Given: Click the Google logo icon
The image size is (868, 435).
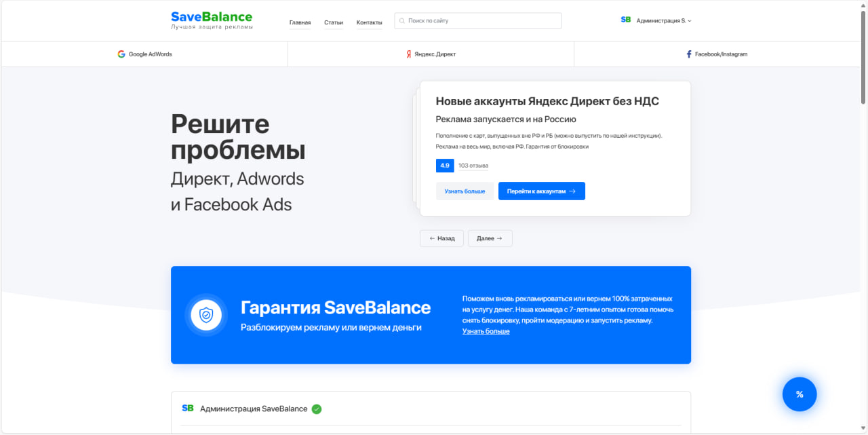Looking at the screenshot, I should [121, 54].
